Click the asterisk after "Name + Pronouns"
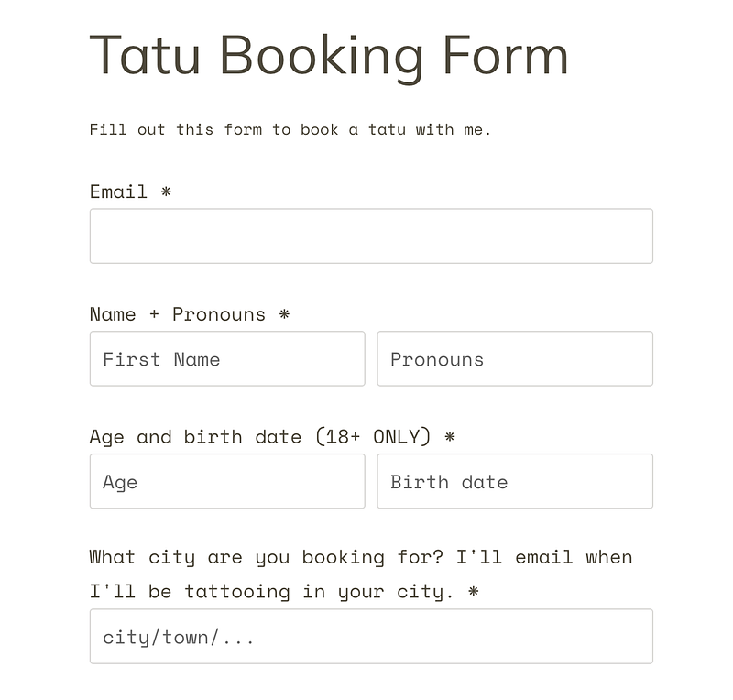The width and height of the screenshot is (733, 700). click(284, 314)
